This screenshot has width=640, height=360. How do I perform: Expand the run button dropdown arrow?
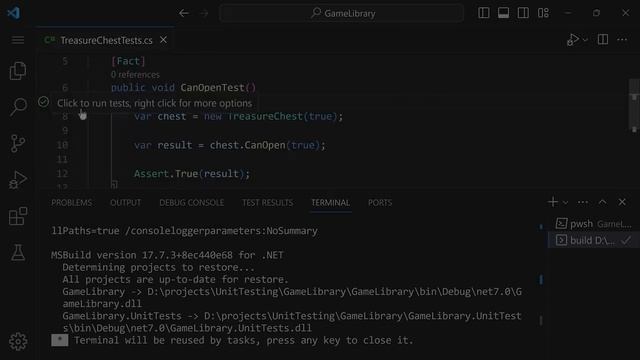pos(585,40)
